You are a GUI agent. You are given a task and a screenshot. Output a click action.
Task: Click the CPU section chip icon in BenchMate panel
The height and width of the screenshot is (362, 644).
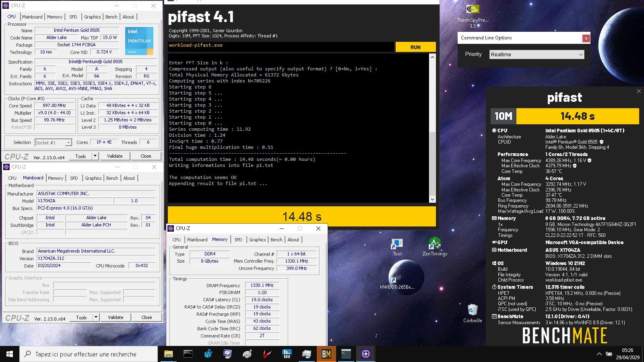[494, 130]
